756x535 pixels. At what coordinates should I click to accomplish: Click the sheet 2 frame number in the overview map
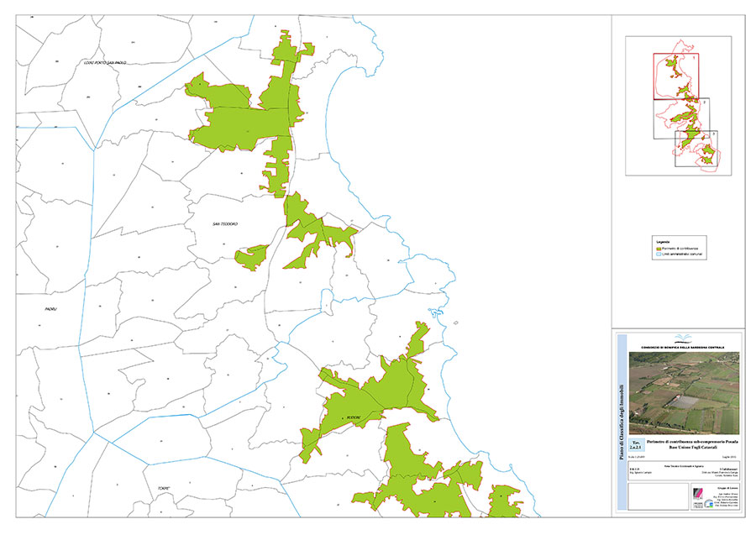[705, 102]
